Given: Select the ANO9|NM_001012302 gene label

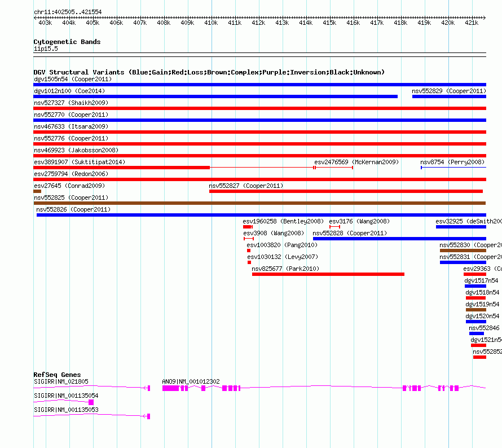Looking at the screenshot, I should click(191, 382).
